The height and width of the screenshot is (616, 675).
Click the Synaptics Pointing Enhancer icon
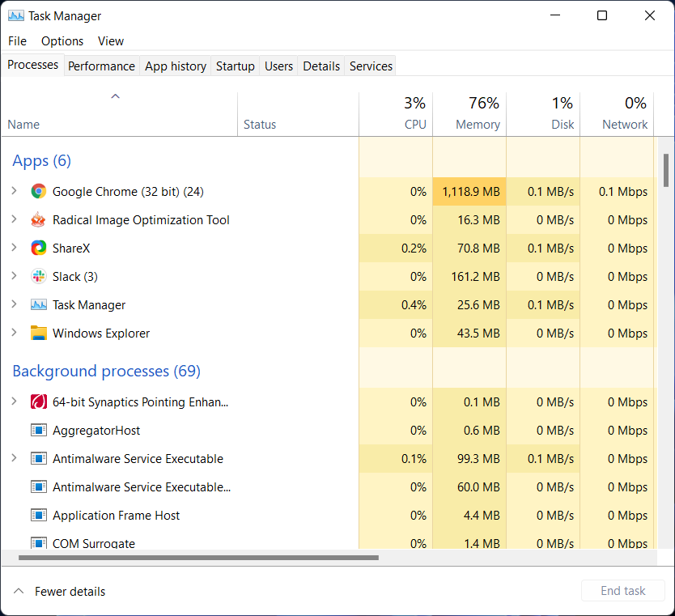[39, 401]
